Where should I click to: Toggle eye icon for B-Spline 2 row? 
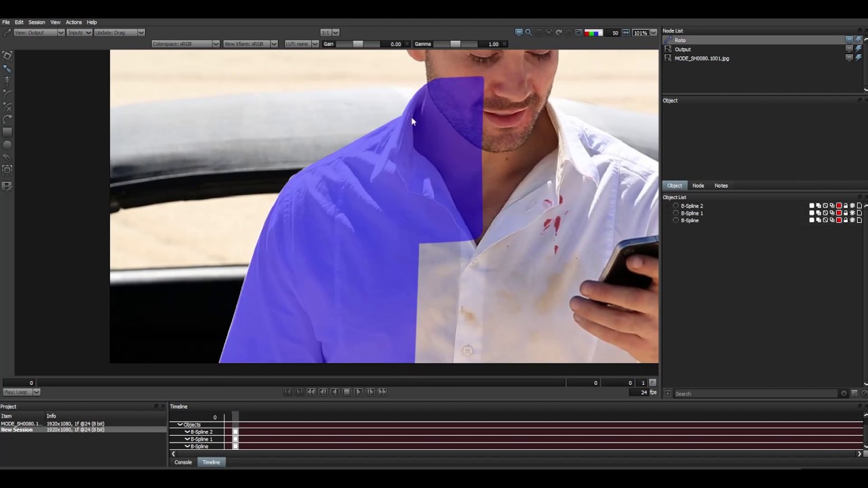coord(852,206)
